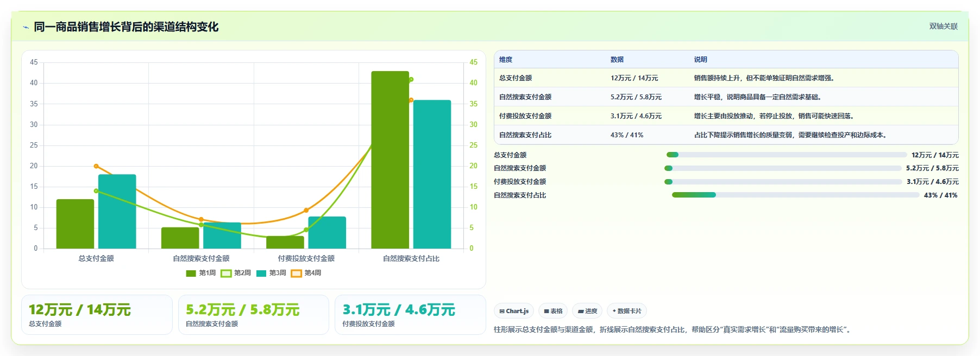The height and width of the screenshot is (356, 980).
Task: Click the 进度 tag
Action: [587, 311]
